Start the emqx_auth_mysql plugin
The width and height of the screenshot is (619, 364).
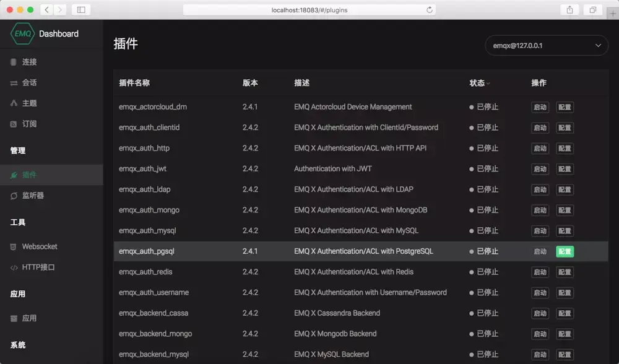coord(540,230)
